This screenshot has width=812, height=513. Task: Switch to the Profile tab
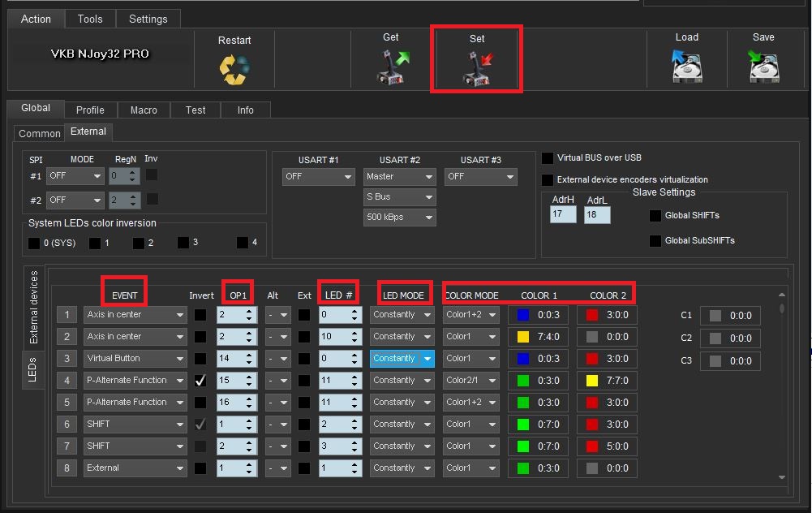click(90, 110)
